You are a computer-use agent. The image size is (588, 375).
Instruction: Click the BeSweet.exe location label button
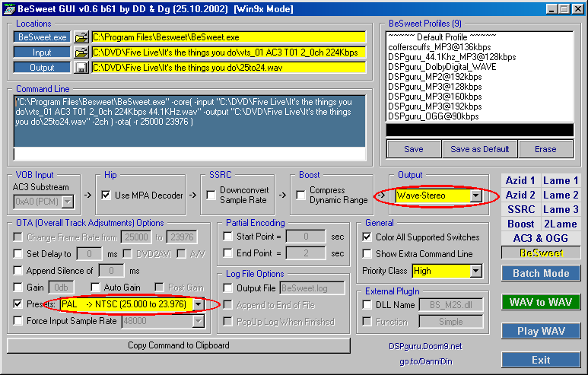coord(42,37)
